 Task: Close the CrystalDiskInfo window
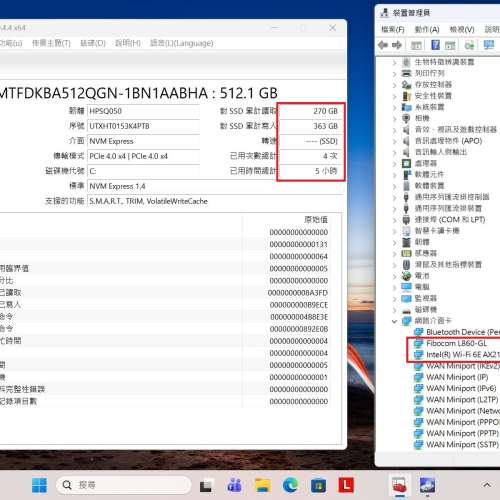[x=332, y=28]
